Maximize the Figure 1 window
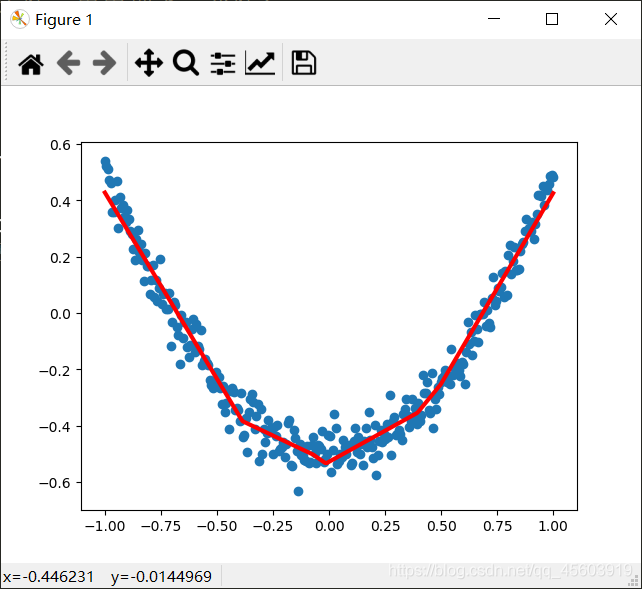 point(552,19)
